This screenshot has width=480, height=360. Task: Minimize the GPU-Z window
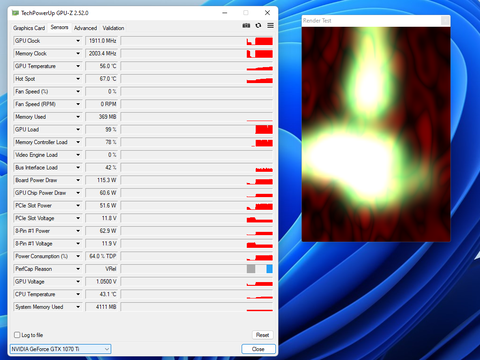[x=225, y=13]
